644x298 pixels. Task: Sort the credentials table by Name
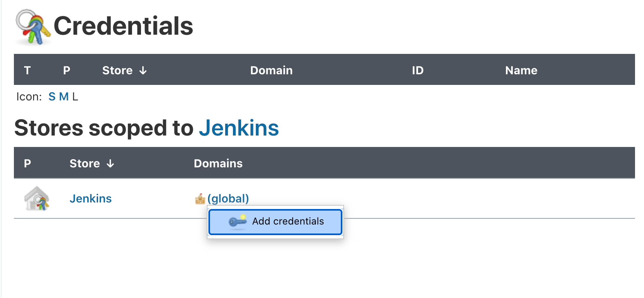521,70
